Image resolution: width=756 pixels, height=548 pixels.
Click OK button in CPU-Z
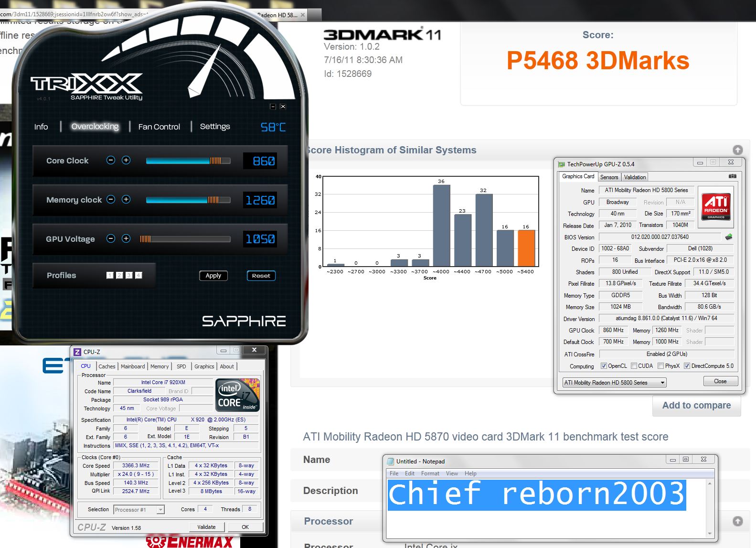click(245, 527)
